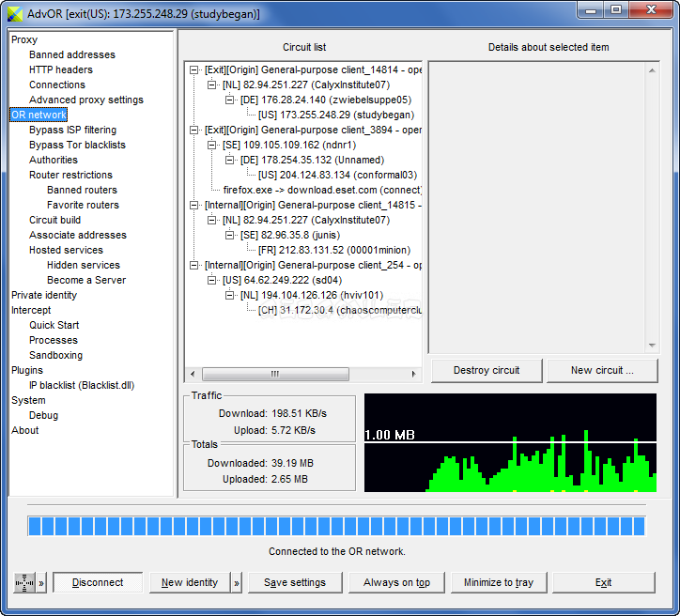This screenshot has height=616, width=680.
Task: Collapse the General-purpose client_14814 circuit
Action: (193, 69)
